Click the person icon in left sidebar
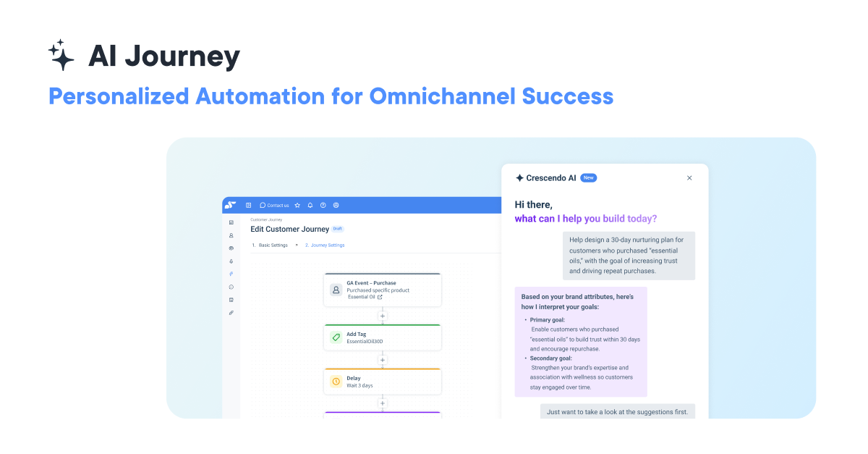 pyautogui.click(x=231, y=235)
